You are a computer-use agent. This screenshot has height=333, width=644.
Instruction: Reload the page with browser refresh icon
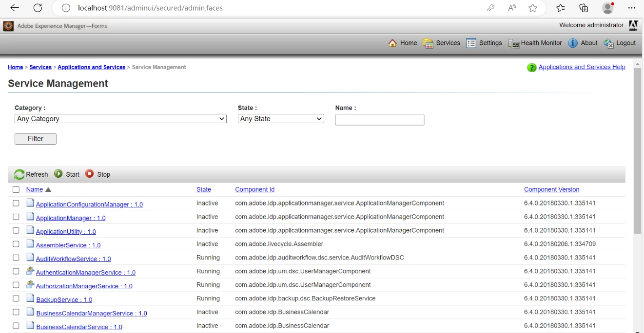[x=38, y=8]
